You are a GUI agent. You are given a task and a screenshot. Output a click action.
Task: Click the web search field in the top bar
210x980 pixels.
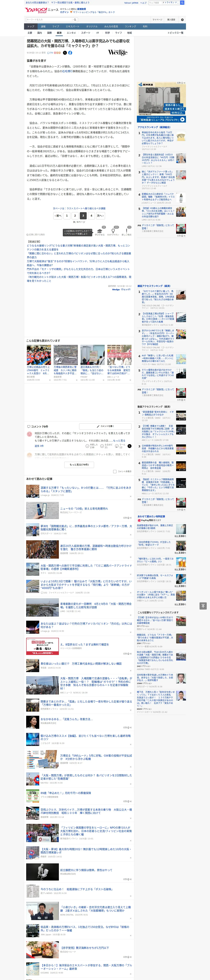155,3
